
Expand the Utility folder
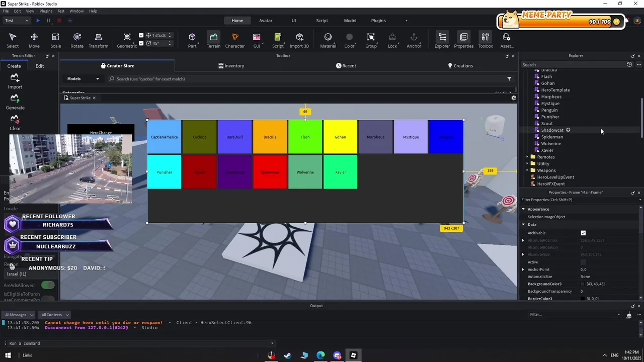[x=527, y=163]
